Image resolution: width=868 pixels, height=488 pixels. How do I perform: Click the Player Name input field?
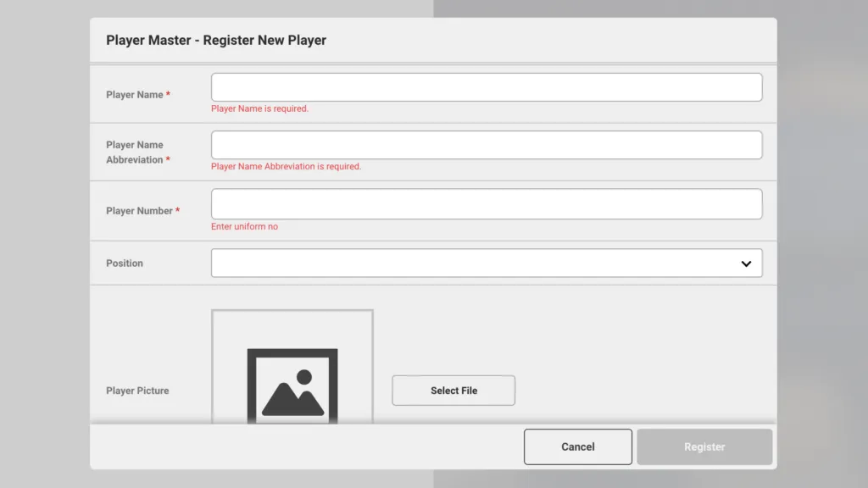[486, 87]
